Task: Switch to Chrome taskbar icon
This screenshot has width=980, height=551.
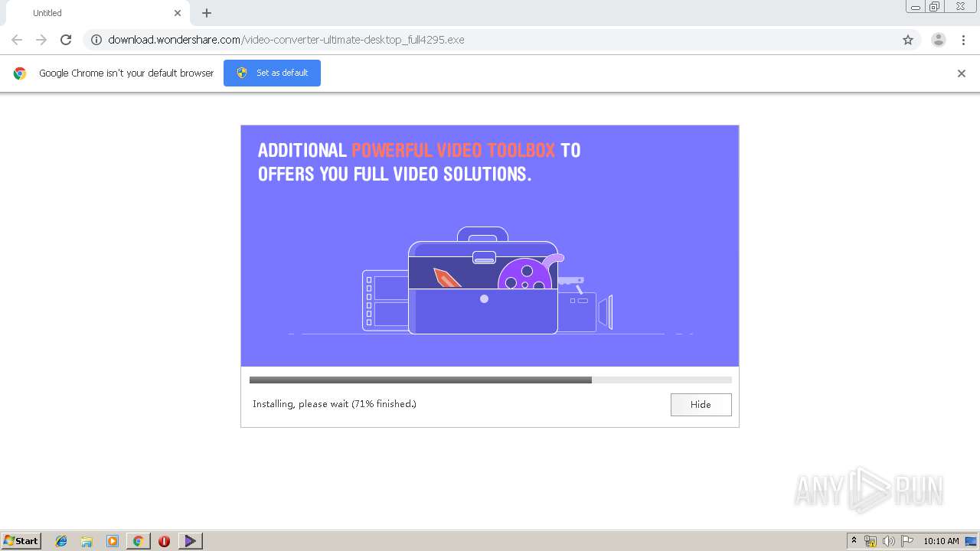Action: [x=138, y=541]
